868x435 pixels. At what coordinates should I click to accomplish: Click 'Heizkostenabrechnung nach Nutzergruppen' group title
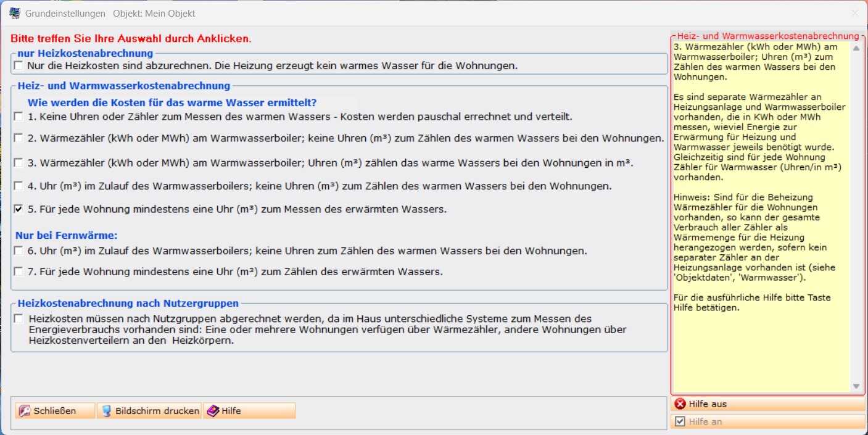(x=128, y=303)
